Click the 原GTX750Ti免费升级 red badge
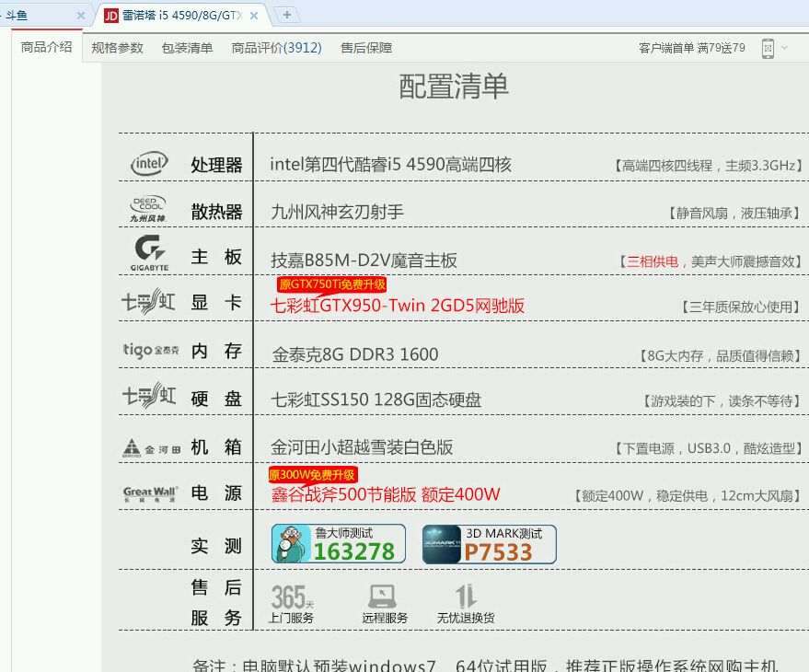Screen dimensions: 809x672 coord(331,284)
